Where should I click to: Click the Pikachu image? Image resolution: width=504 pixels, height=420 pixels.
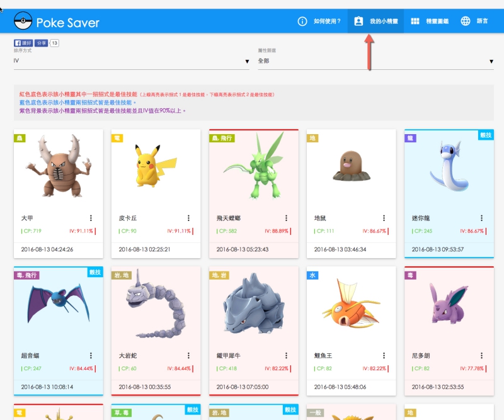click(155, 166)
